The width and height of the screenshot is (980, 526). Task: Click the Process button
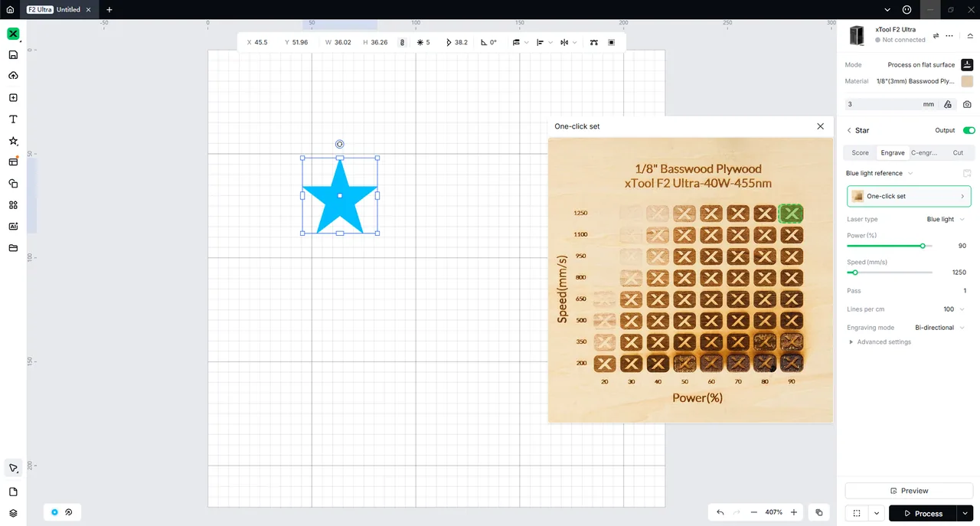(x=922, y=513)
